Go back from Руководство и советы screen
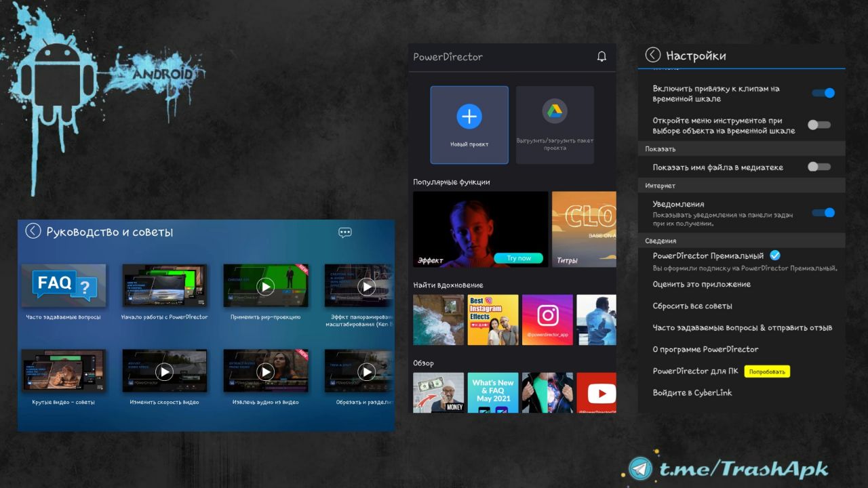The image size is (868, 488). pos(33,231)
